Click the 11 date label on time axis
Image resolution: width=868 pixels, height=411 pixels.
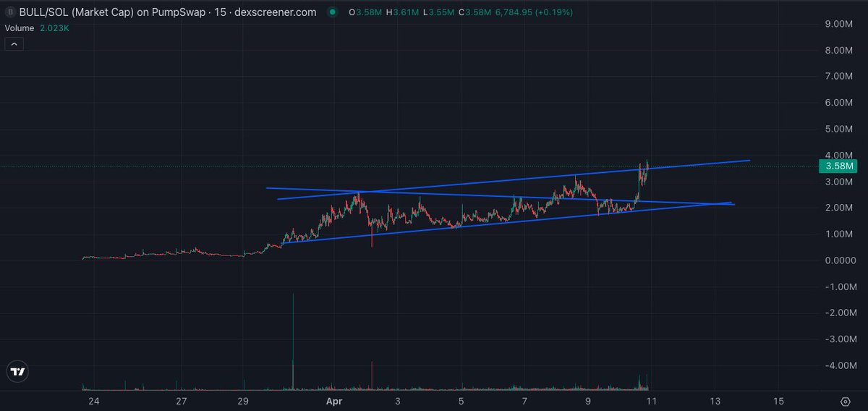point(652,402)
